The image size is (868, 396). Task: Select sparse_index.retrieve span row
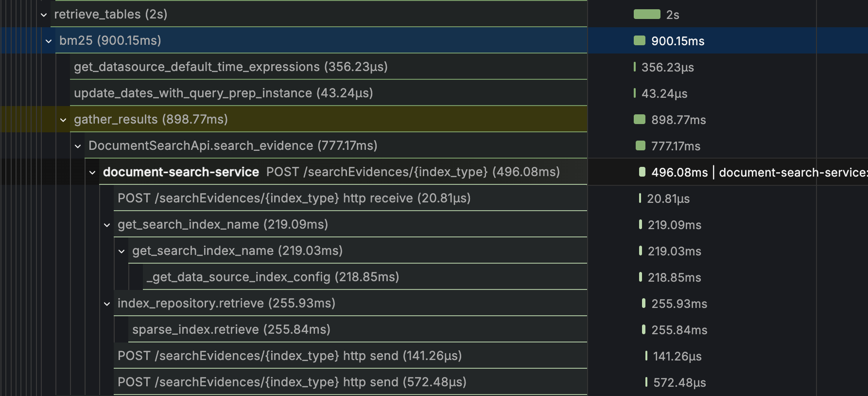click(231, 330)
